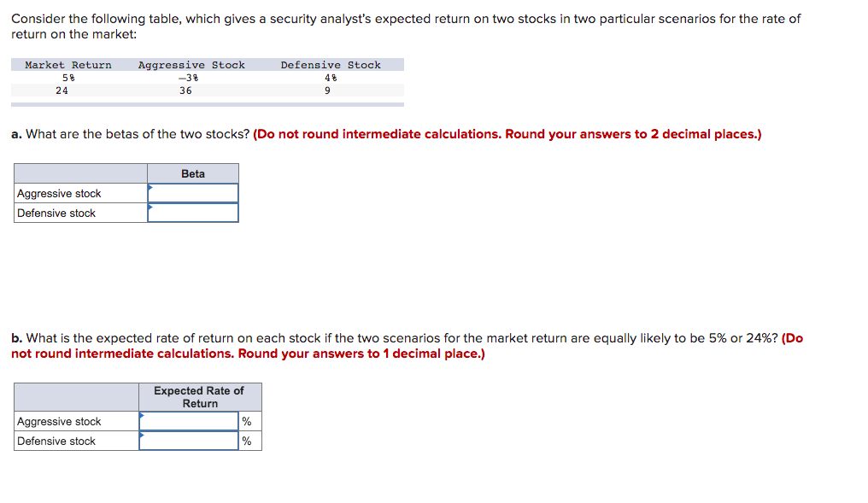This screenshot has height=503, width=868.
Task: Click the Beta input for Aggressive stock
Action: point(195,191)
